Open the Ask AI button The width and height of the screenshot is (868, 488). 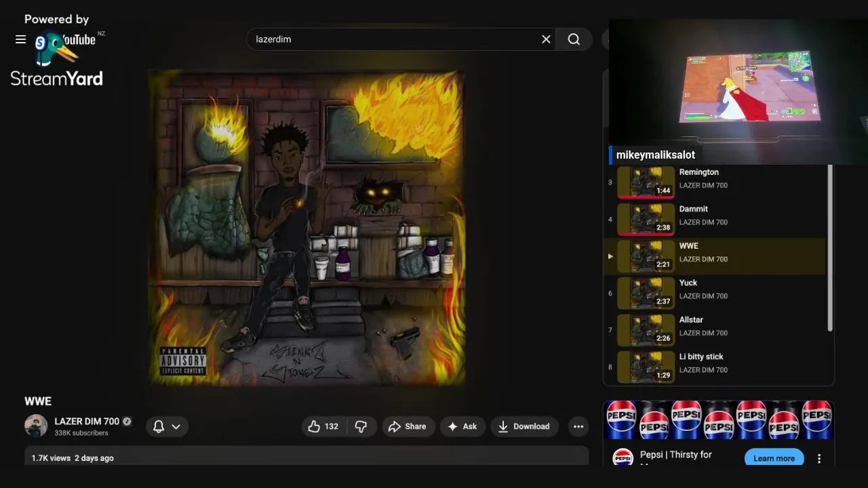click(x=462, y=426)
